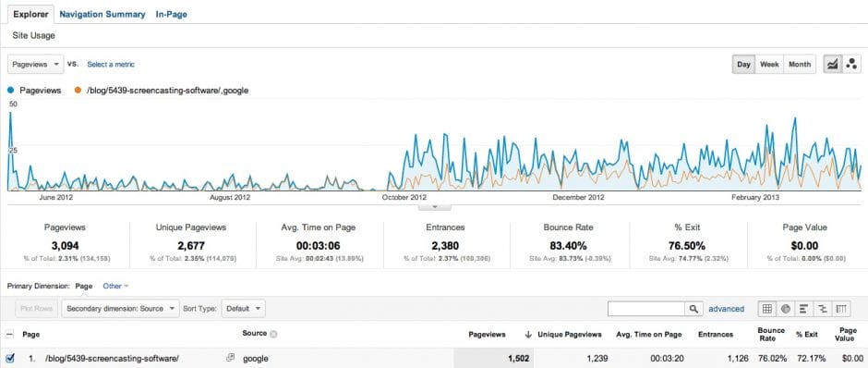Click the 1,239 unique pageviews cell
Image resolution: width=868 pixels, height=368 pixels.
pos(597,359)
